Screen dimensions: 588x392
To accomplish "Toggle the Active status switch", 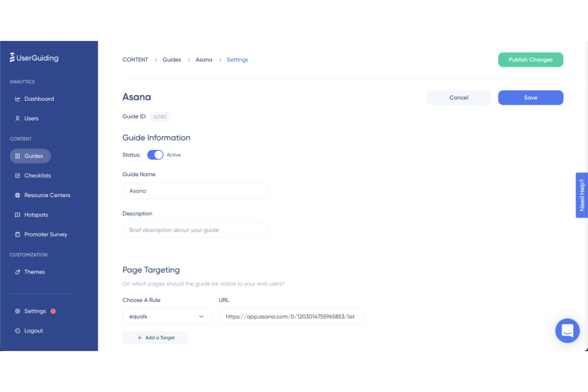I will pos(155,155).
